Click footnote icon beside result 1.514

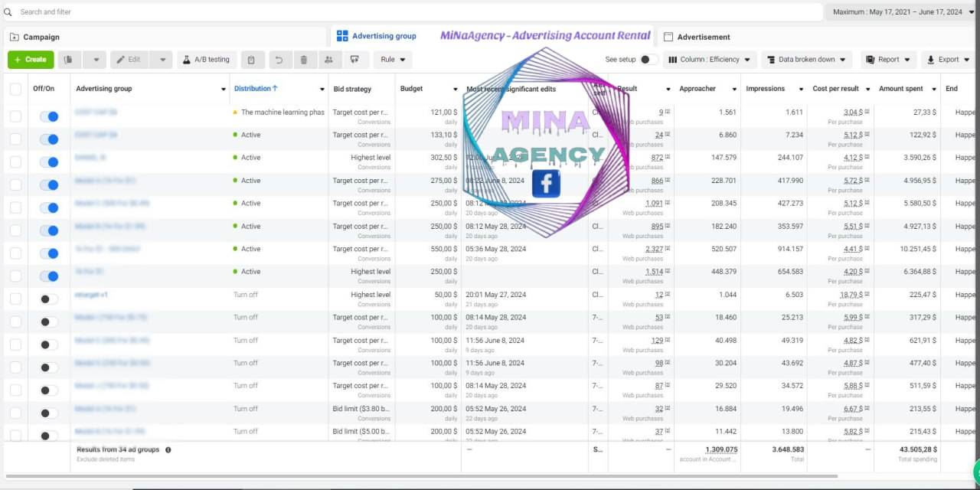click(x=668, y=272)
